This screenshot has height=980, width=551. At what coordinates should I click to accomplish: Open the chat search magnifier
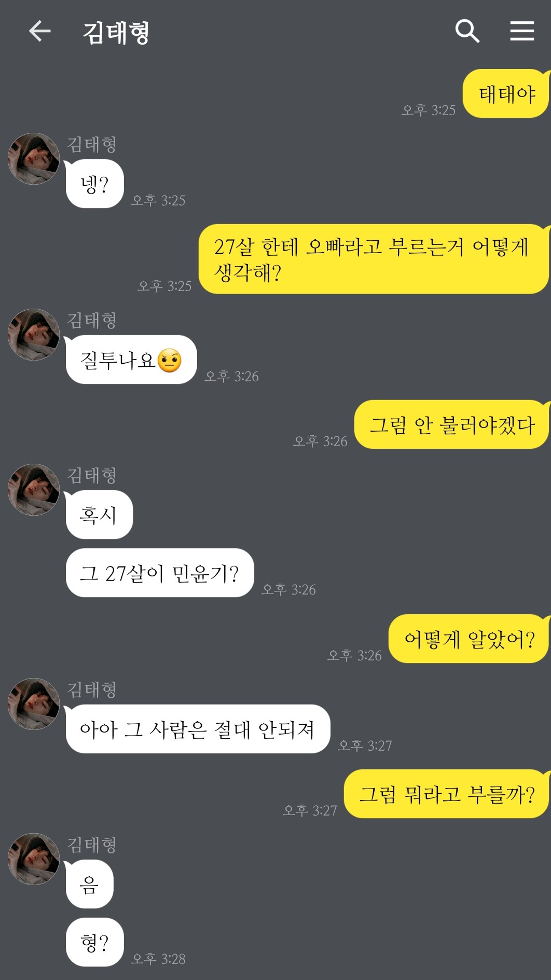[467, 31]
